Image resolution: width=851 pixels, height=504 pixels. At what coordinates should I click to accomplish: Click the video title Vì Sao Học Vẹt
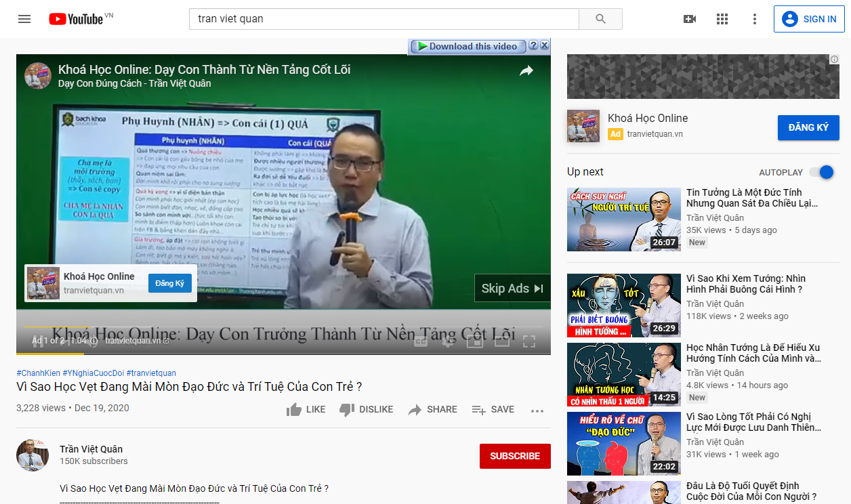click(189, 387)
